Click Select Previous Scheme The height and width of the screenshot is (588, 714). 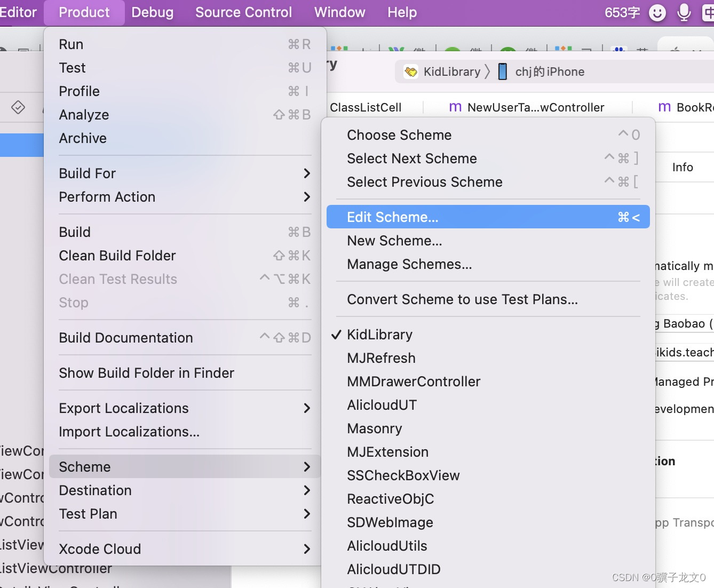click(488, 182)
